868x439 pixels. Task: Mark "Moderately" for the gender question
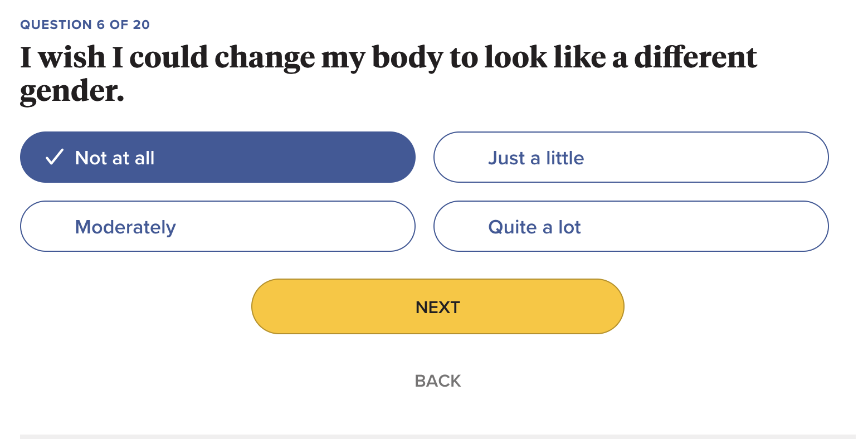[217, 227]
